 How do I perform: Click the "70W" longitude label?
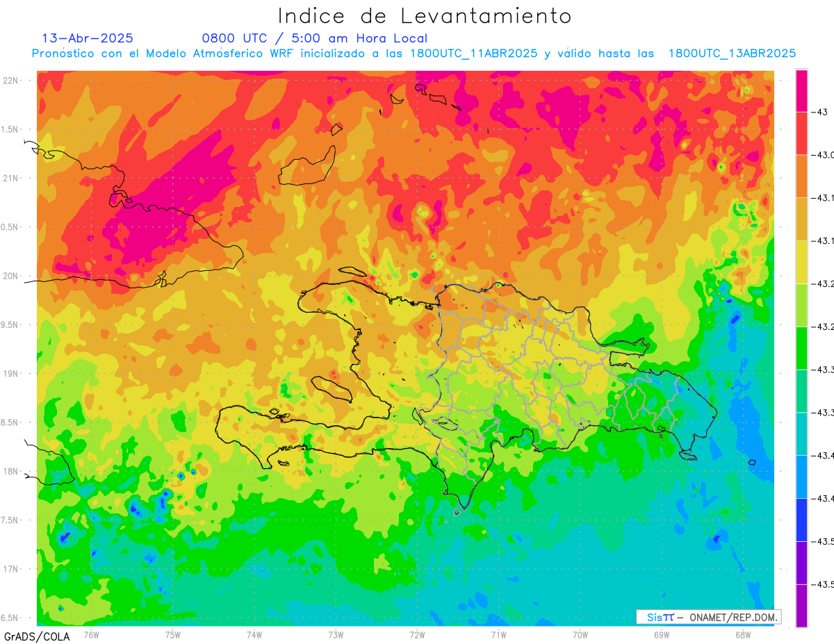tap(580, 634)
